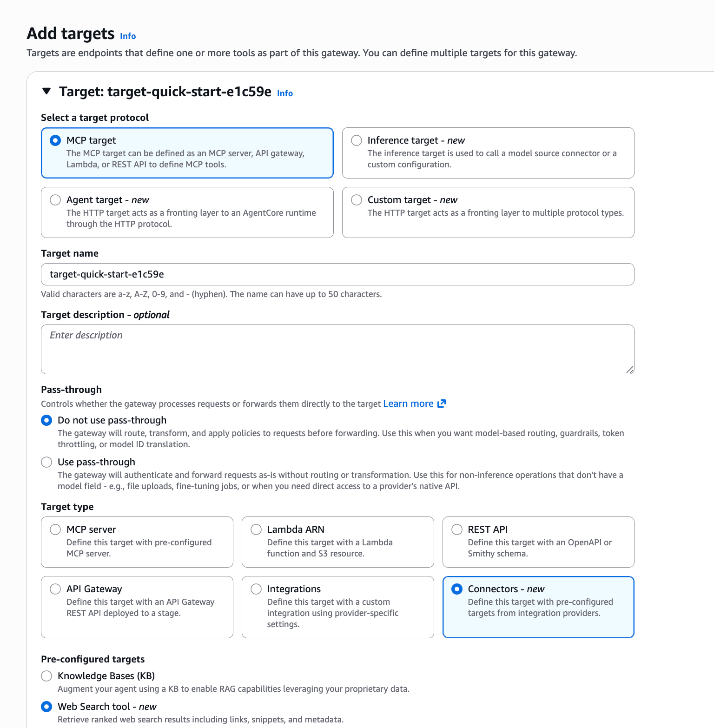The height and width of the screenshot is (728, 714).
Task: Collapse the target-quick-start-e1c59e section triangle
Action: pyautogui.click(x=46, y=91)
